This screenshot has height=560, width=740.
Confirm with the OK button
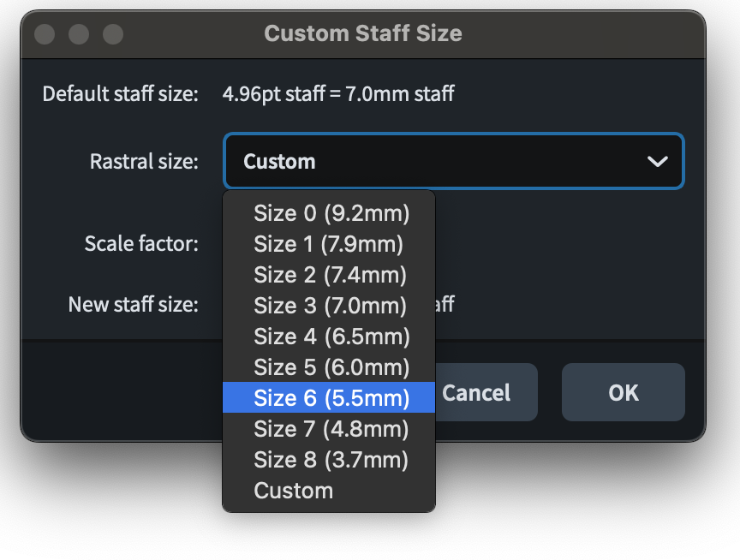pos(623,392)
